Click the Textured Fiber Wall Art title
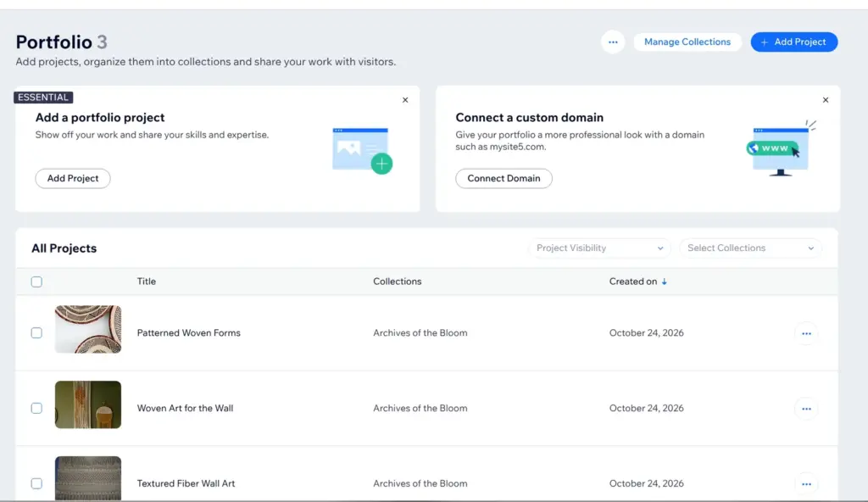Screen dimensions: 868x502 tap(186, 483)
